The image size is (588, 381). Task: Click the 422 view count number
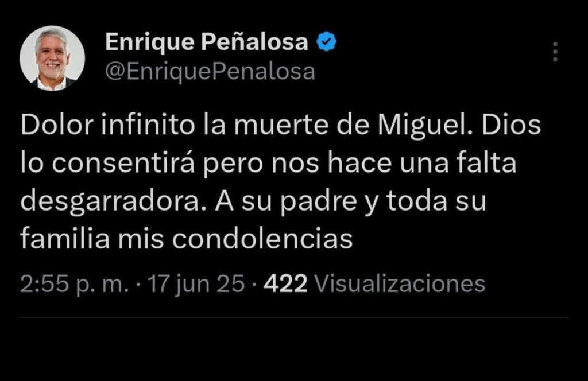tap(285, 283)
